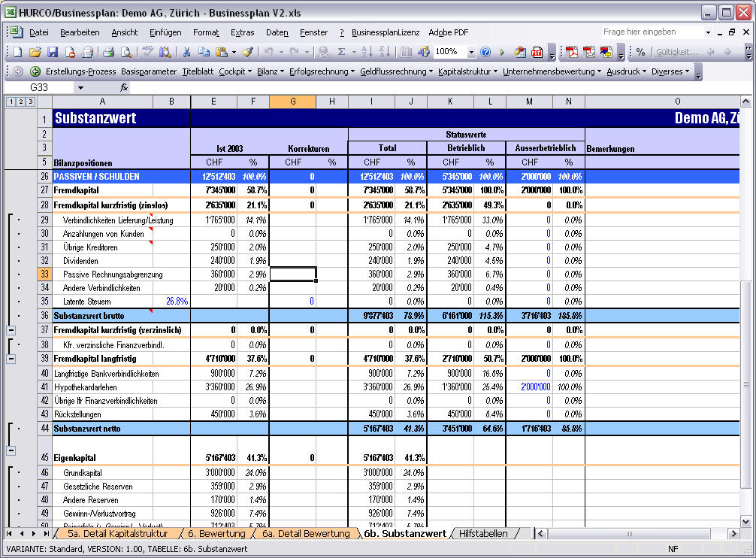Create a new workbook from the toolbar
756x558 pixels.
[18, 52]
